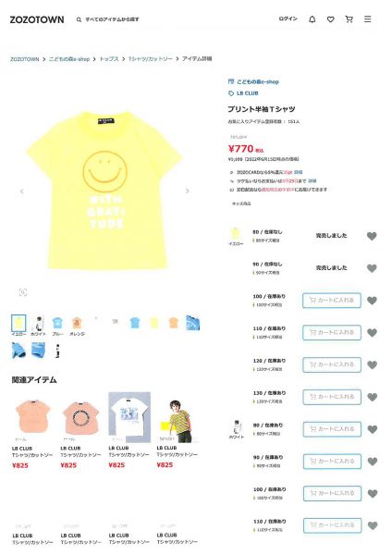Open the shopping cart icon in header

pos(349,19)
